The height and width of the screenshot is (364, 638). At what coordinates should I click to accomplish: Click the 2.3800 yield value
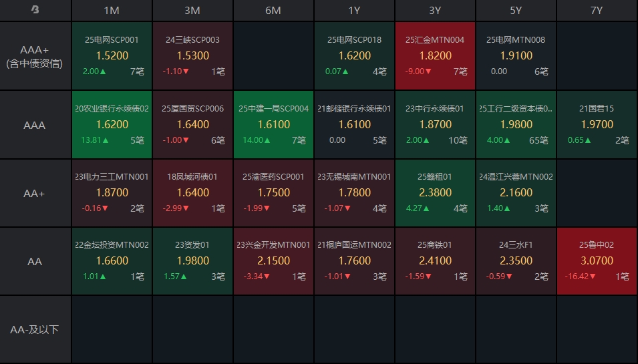point(436,193)
